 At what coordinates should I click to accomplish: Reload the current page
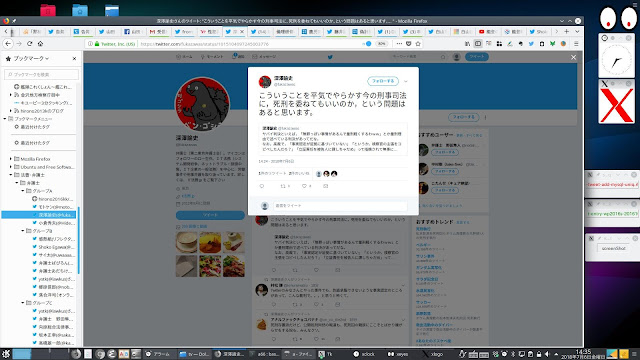29,44
